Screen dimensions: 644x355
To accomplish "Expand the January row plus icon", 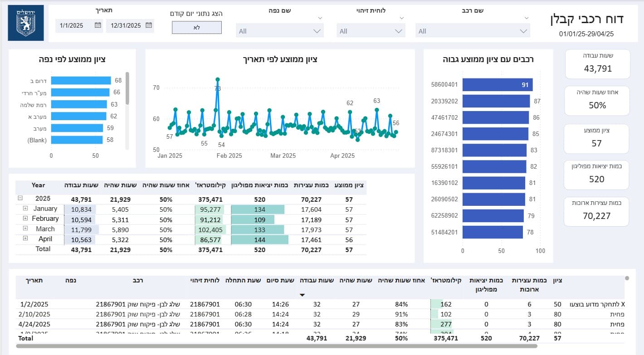I will (25, 209).
